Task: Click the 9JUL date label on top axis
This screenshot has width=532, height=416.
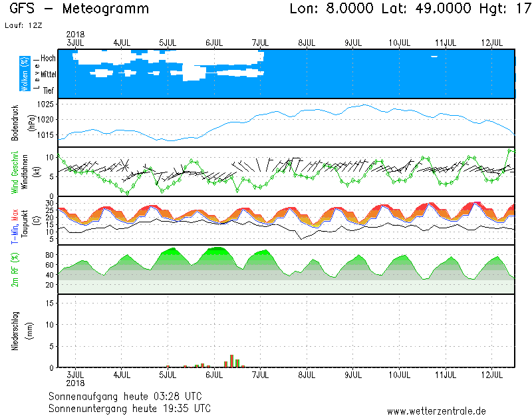Action: tap(352, 42)
